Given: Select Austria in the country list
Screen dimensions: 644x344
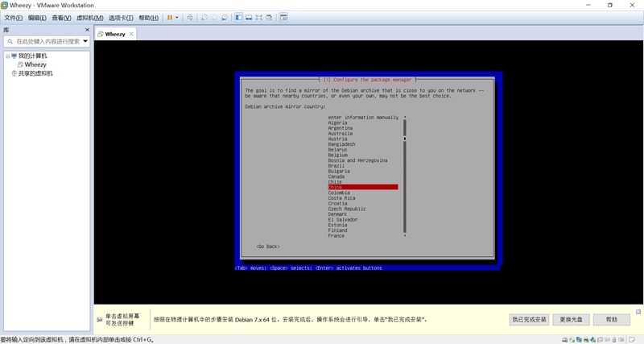Looking at the screenshot, I should pos(337,139).
